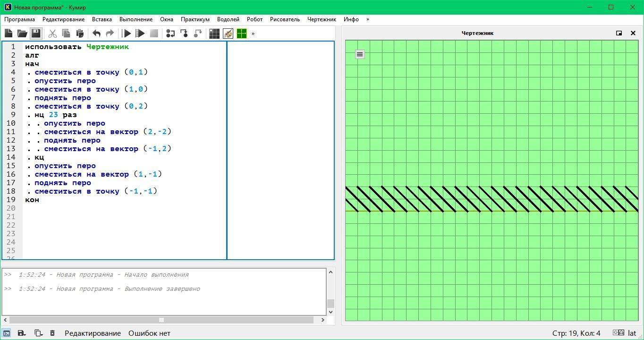The height and width of the screenshot is (340, 644).
Task: Open the Чертежник menu
Action: point(322,19)
